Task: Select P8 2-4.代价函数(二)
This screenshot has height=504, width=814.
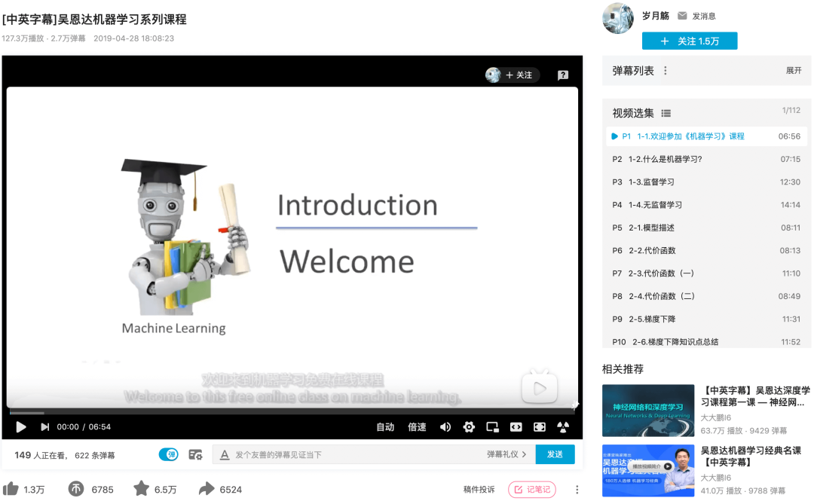Action: (x=706, y=296)
